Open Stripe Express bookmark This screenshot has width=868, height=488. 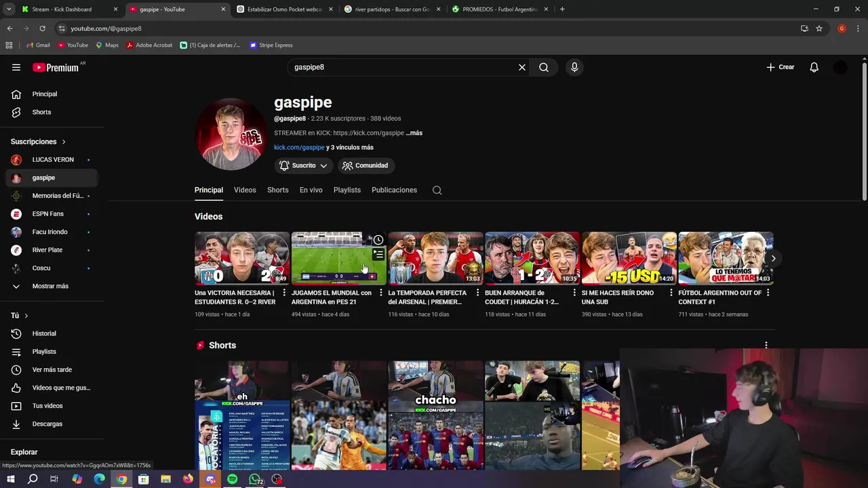[x=271, y=45]
